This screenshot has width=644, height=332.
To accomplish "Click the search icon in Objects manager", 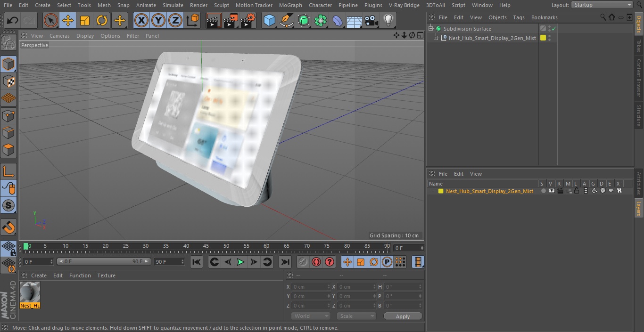I will 603,17.
